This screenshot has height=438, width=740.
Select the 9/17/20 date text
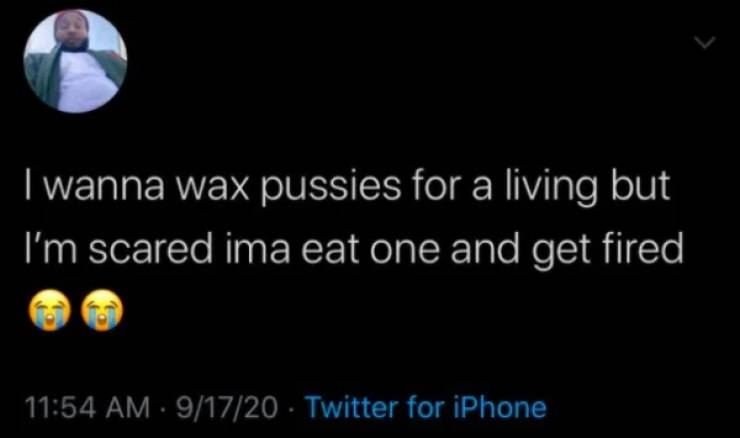(227, 407)
